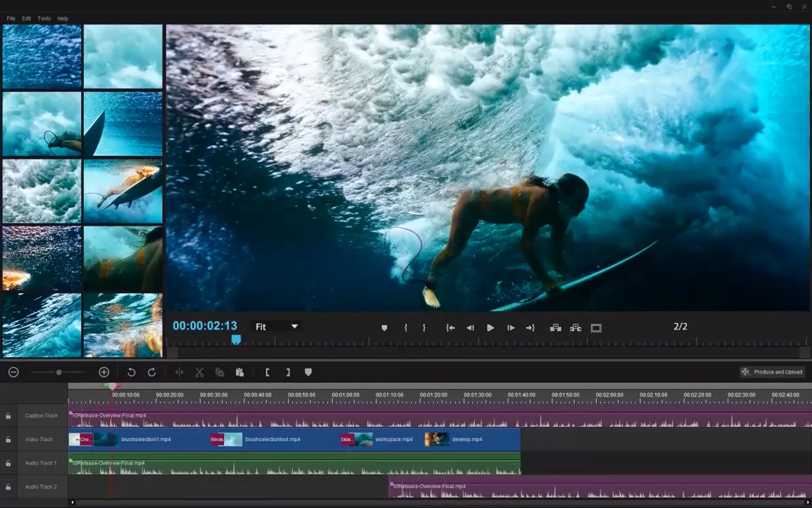The height and width of the screenshot is (508, 812).
Task: Select the surfboard fin thumbnail in media panel
Action: coord(123,124)
